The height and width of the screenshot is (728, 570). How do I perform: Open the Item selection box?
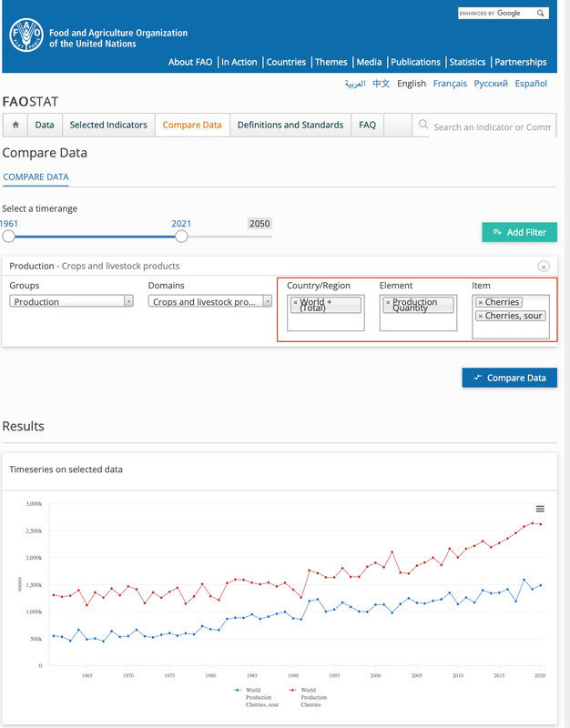pyautogui.click(x=511, y=317)
